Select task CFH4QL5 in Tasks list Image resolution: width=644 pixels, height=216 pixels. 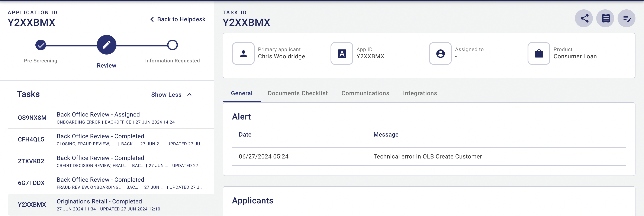(110, 139)
